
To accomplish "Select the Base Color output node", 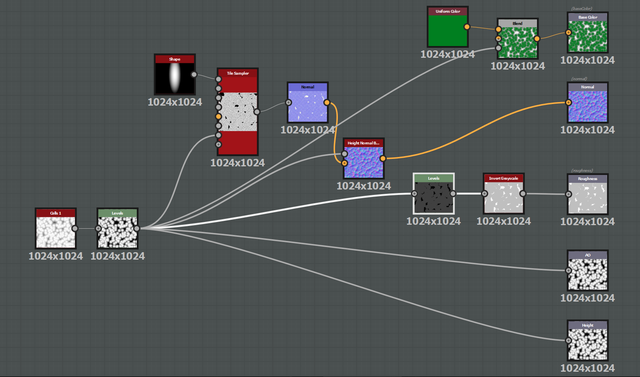I will click(x=587, y=33).
